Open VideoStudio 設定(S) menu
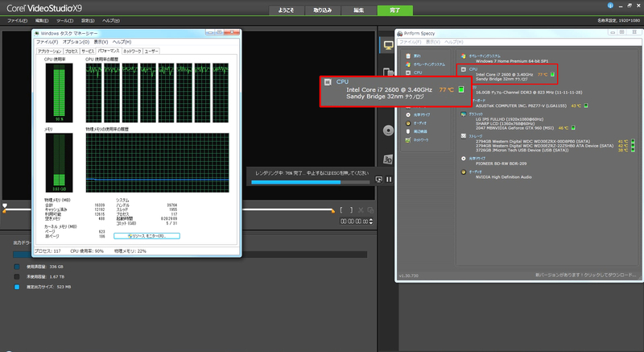The height and width of the screenshot is (352, 644). (x=88, y=20)
